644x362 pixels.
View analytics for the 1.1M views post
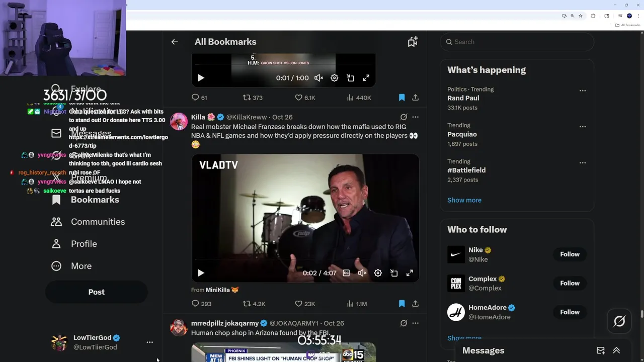[357, 304]
